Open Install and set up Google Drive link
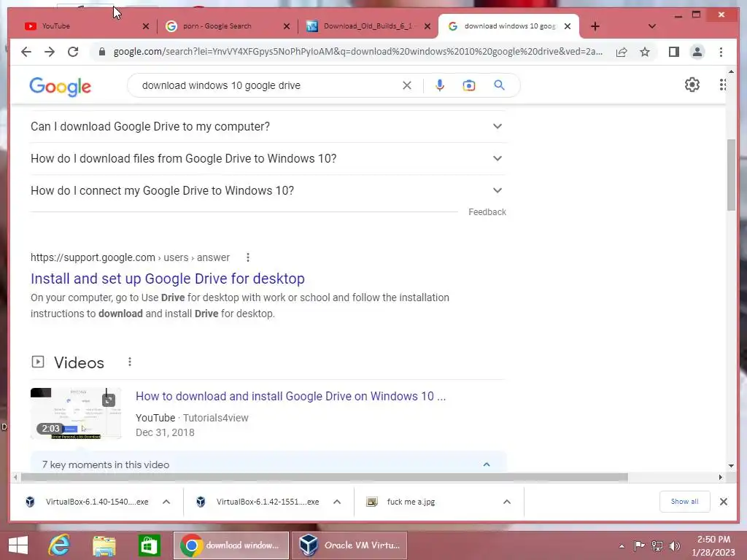Screen dimensions: 747x560 (x=168, y=279)
